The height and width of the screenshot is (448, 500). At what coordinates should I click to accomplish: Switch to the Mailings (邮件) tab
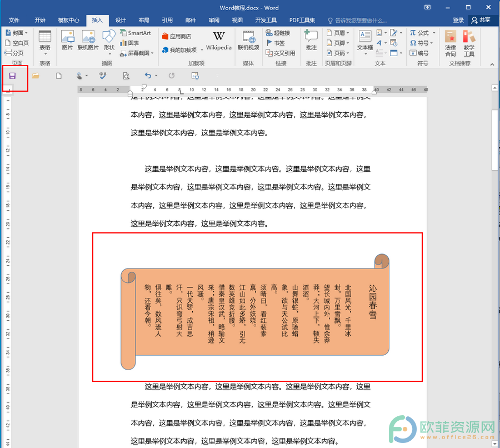pyautogui.click(x=191, y=20)
